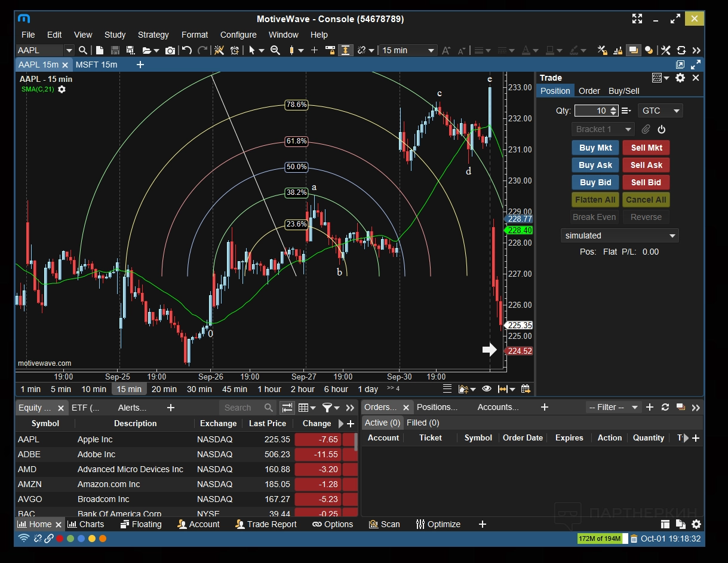The height and width of the screenshot is (563, 728).
Task: Toggle the vertical auto-scale button in toolbar
Action: point(346,51)
